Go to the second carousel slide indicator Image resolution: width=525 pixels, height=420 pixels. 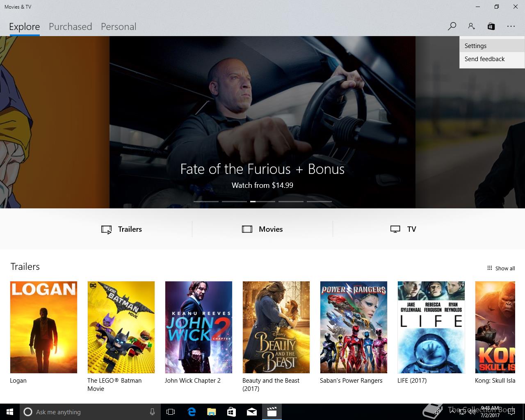tap(234, 201)
